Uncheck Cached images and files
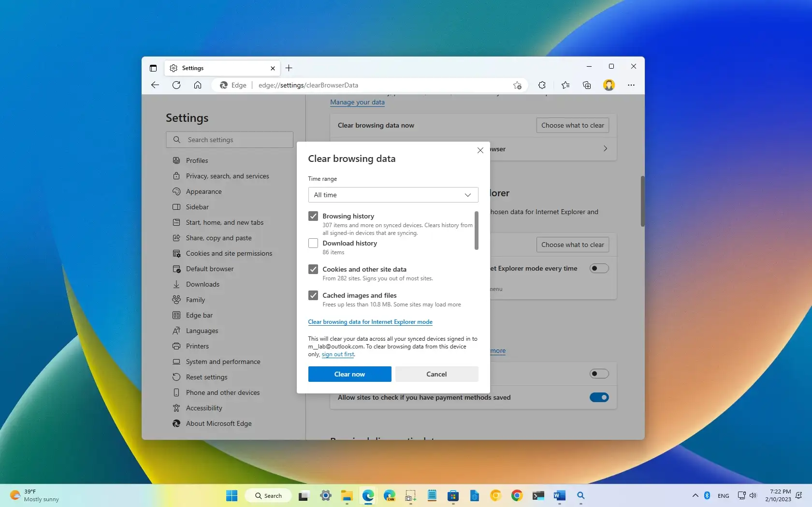The image size is (812, 507). tap(313, 295)
